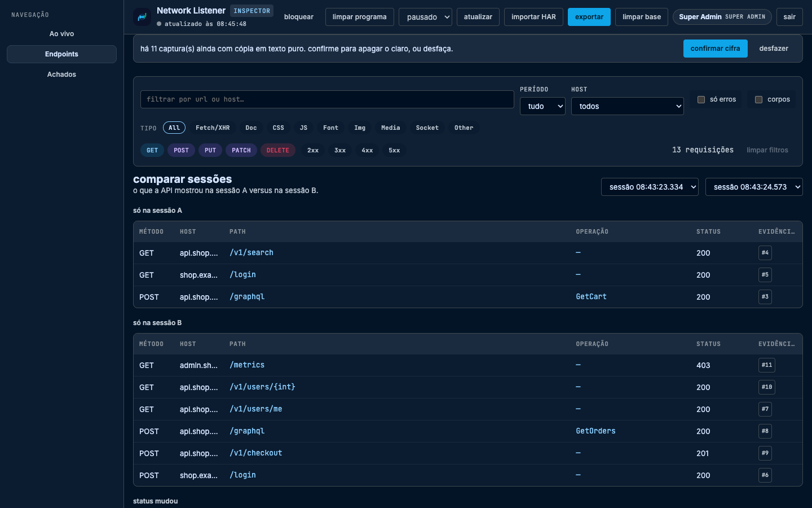Screen dimensions: 812x508
Task: Open the /v1/search path link
Action: pyautogui.click(x=251, y=253)
